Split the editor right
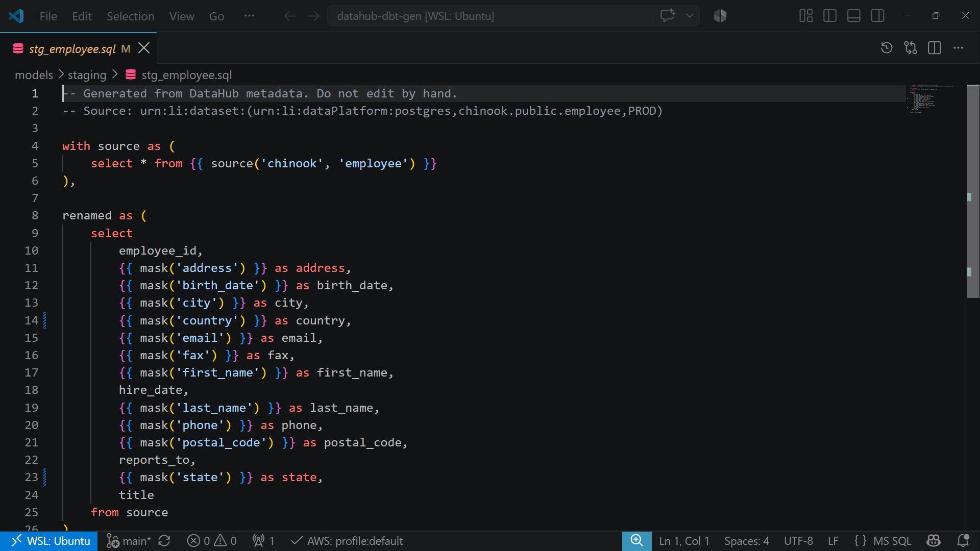 935,48
